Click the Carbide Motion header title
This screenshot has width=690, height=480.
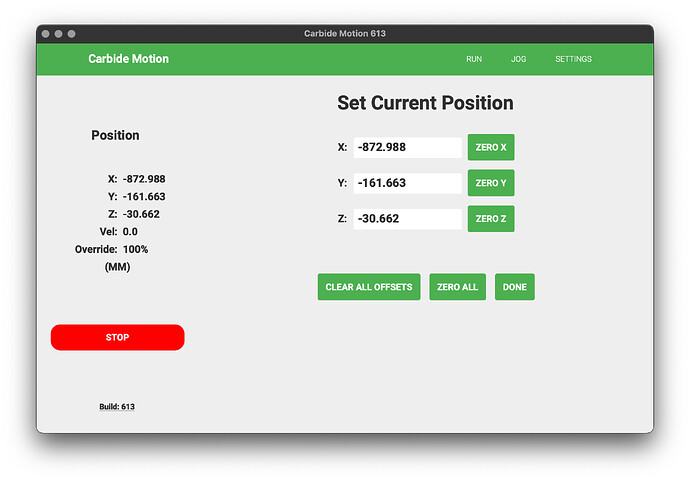[128, 59]
